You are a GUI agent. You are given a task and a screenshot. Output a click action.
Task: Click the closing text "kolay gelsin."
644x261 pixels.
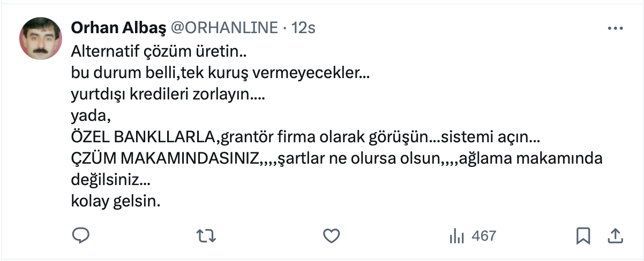coord(116,202)
